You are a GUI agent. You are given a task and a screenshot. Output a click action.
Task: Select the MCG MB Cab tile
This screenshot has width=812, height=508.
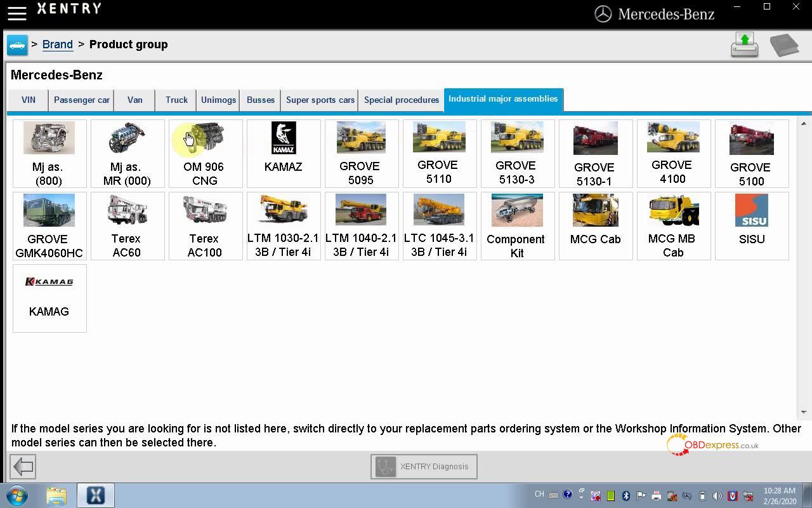pos(674,226)
